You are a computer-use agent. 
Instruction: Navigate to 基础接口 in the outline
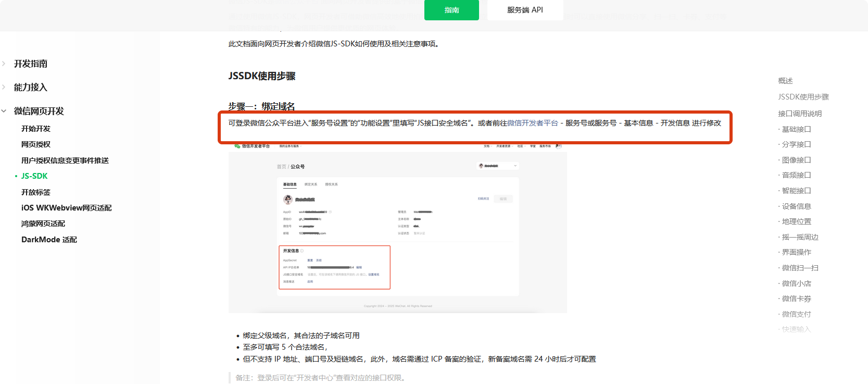(x=797, y=129)
